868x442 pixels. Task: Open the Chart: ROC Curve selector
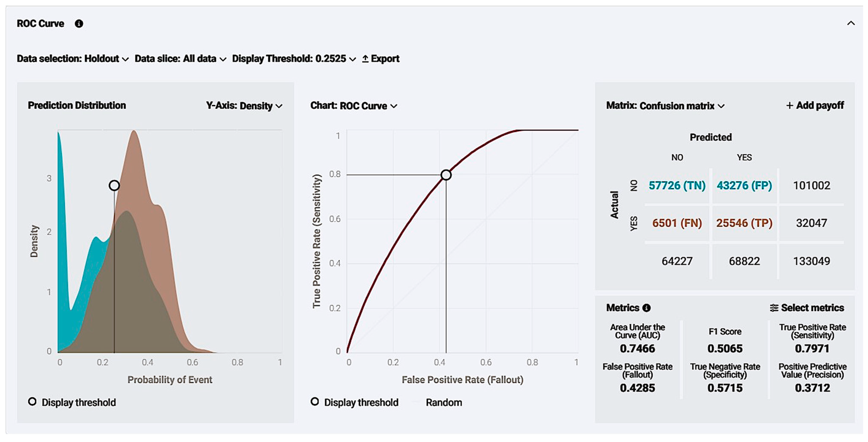(x=354, y=106)
